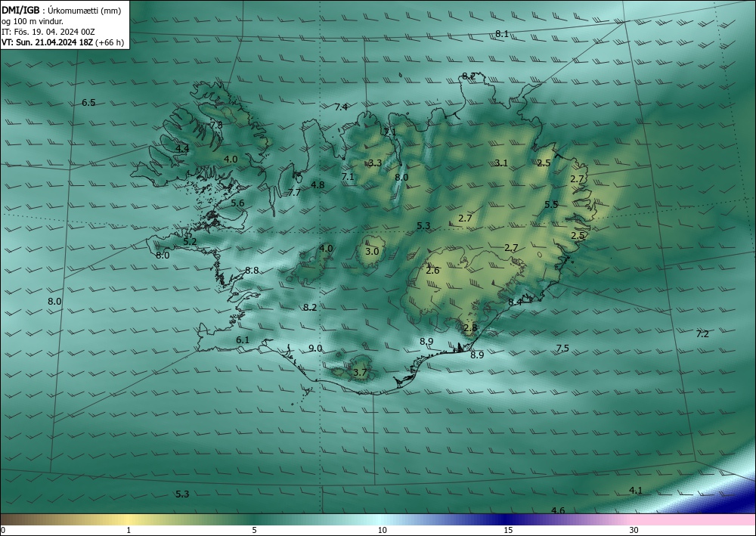The image size is (756, 536).
Task: Click the color scale label '0'
Action: point(3,530)
